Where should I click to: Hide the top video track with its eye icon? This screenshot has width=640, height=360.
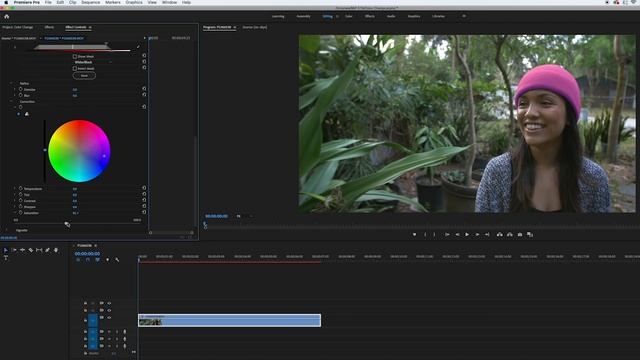109,303
